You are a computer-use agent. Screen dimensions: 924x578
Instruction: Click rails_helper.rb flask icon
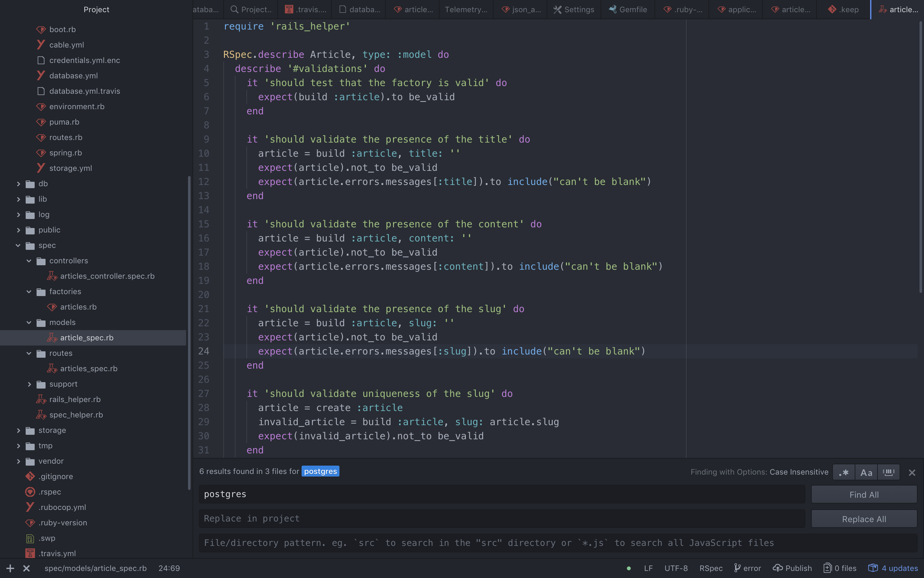[x=41, y=399]
